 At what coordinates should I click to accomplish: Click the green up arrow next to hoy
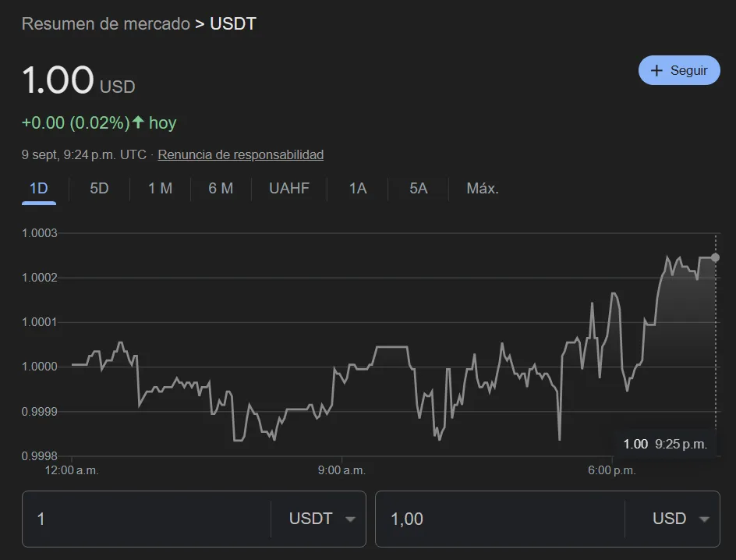(138, 122)
